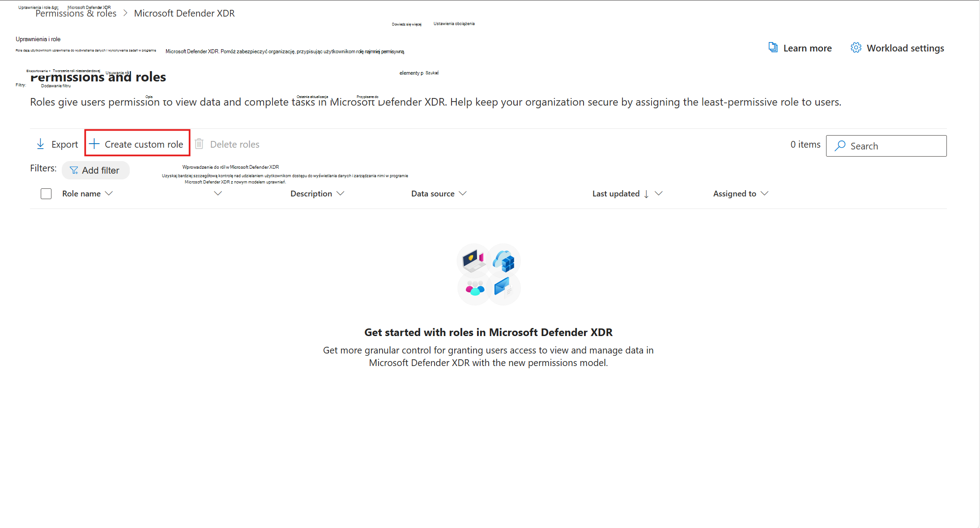The width and height of the screenshot is (980, 528).
Task: Open the Description column chevron menu
Action: click(341, 193)
